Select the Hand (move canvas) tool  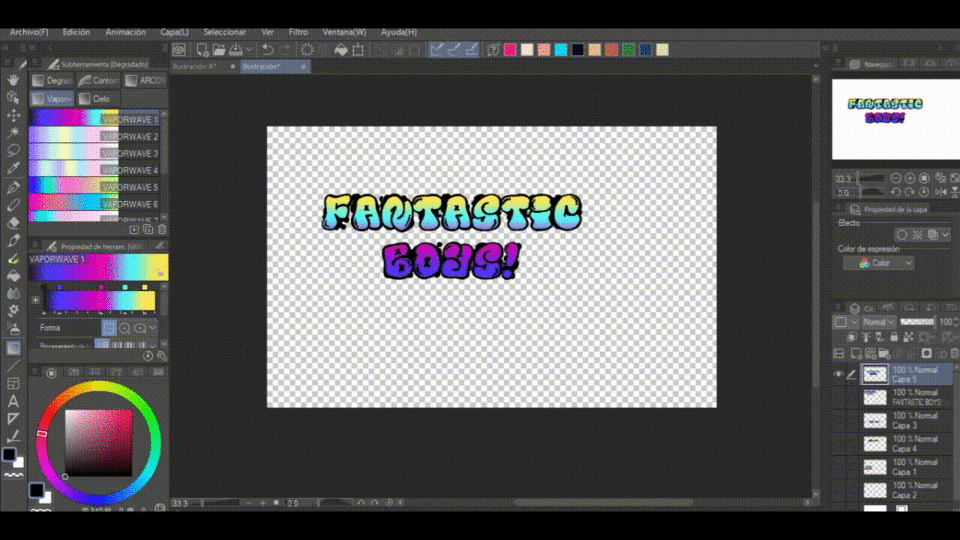pos(14,80)
